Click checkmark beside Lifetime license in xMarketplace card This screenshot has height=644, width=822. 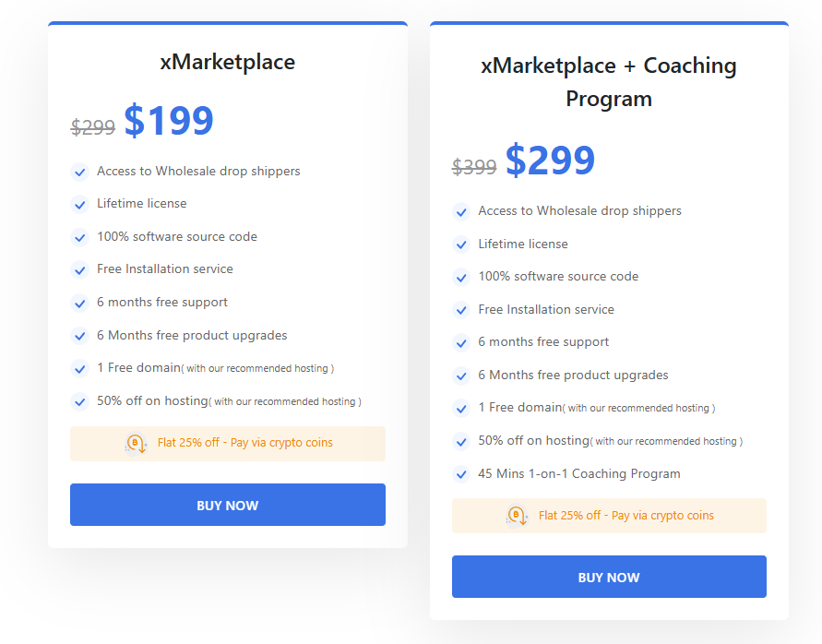click(80, 204)
